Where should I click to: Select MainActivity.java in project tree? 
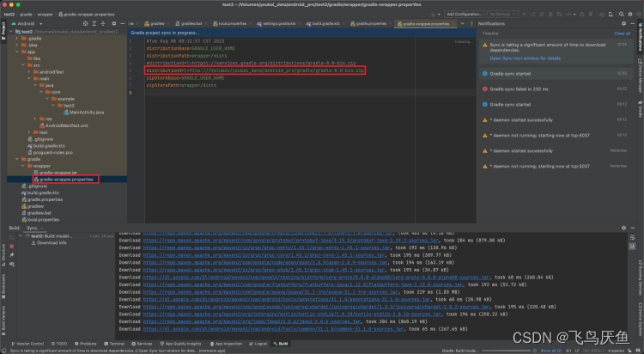(83, 113)
